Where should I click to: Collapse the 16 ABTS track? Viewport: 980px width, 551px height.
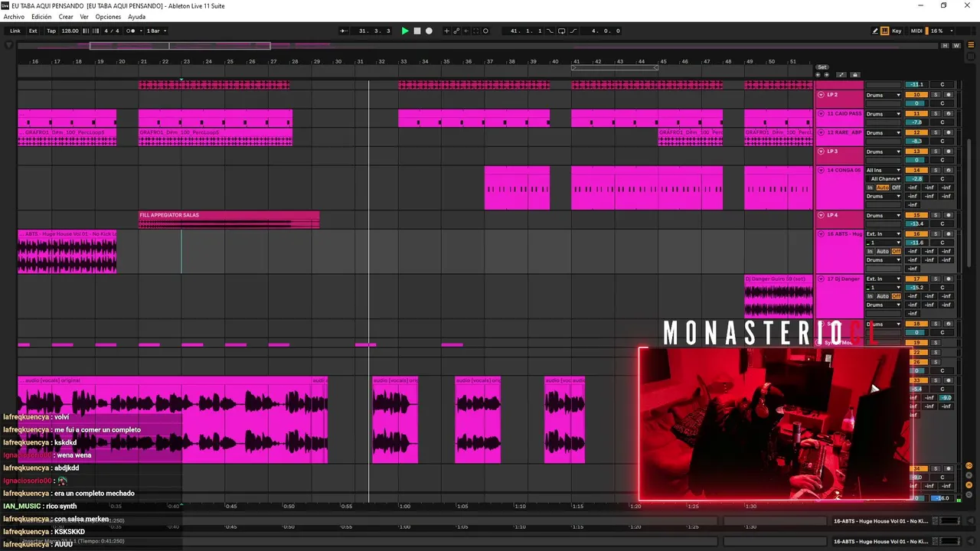[821, 234]
